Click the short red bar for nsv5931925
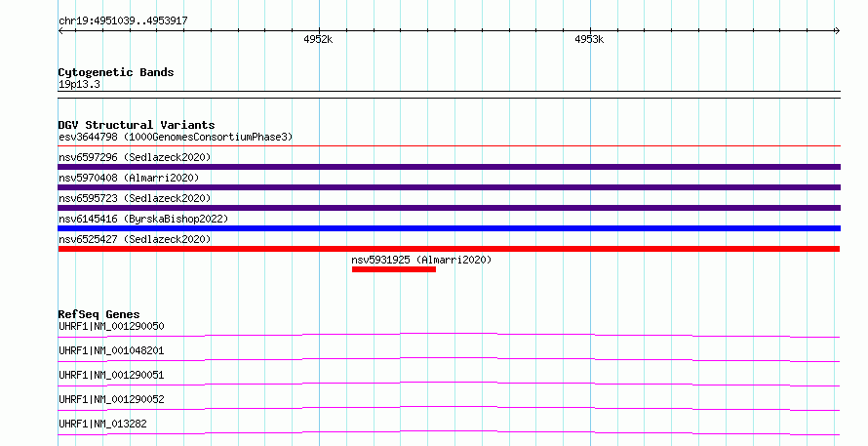868x446 pixels. pos(394,269)
